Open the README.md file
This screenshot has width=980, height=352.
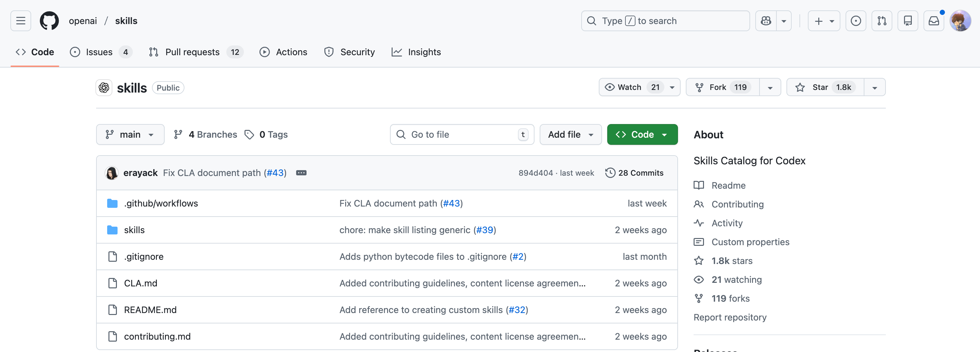[x=150, y=310]
